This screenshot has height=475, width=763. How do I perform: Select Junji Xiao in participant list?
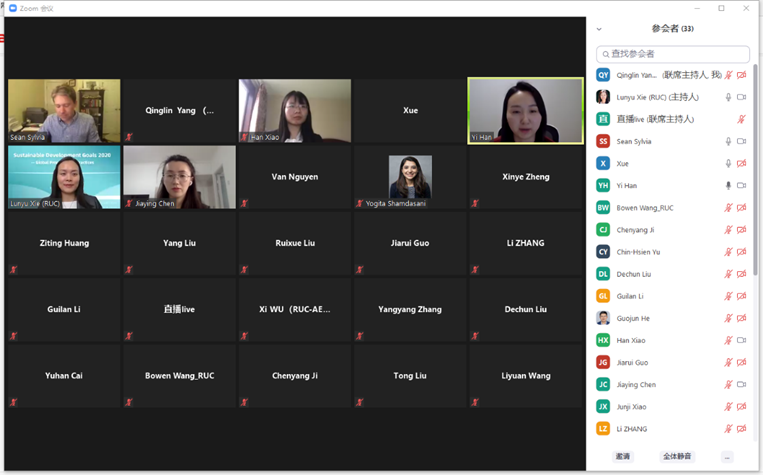(x=631, y=407)
